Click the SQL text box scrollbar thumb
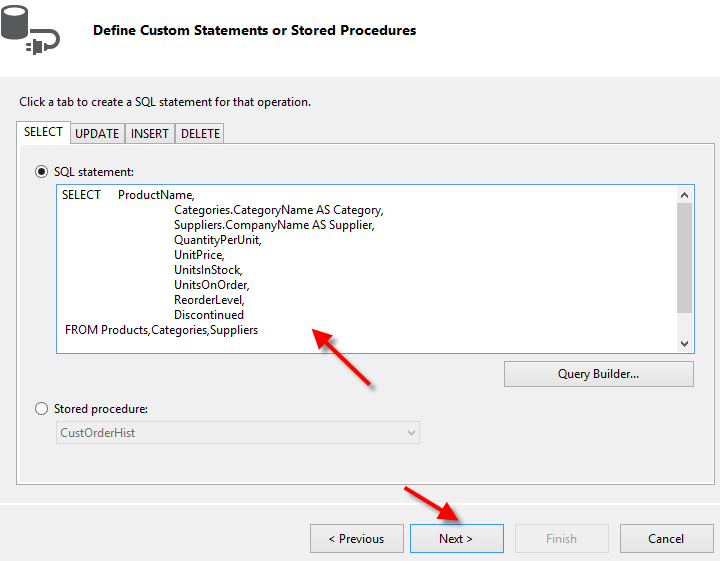 684,257
